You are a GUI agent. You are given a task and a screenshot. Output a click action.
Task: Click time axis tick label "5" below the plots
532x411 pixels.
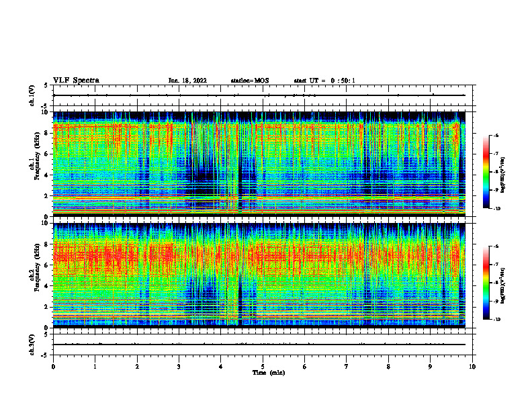pos(263,367)
